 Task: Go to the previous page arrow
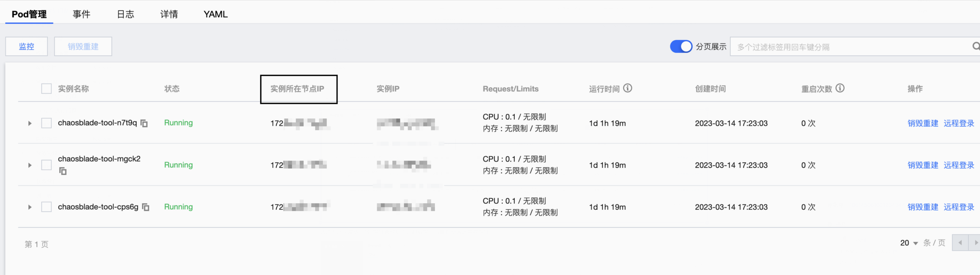point(960,243)
